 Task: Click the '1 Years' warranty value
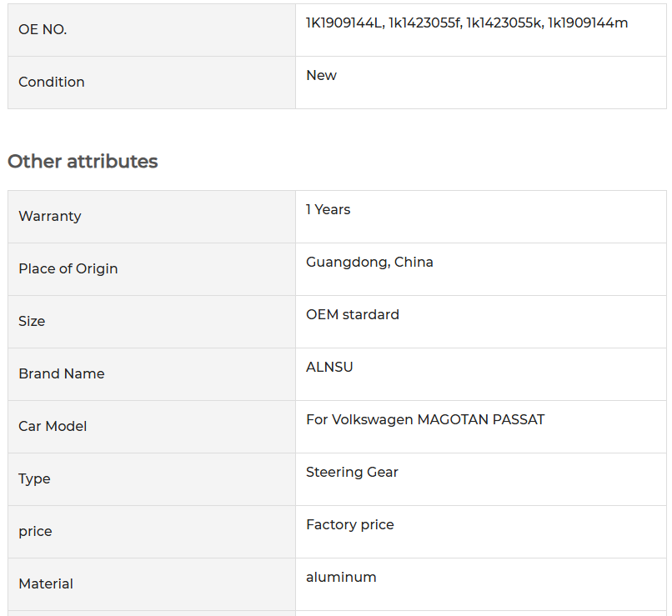tap(328, 209)
